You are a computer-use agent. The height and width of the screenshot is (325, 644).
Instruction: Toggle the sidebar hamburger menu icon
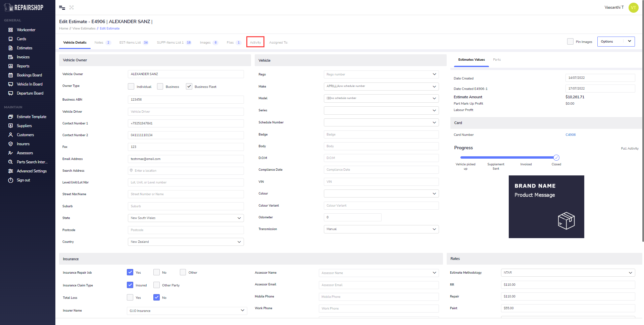point(62,7)
